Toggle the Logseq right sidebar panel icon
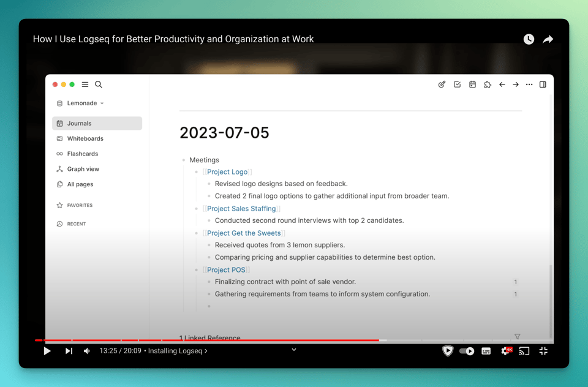 [x=543, y=85]
